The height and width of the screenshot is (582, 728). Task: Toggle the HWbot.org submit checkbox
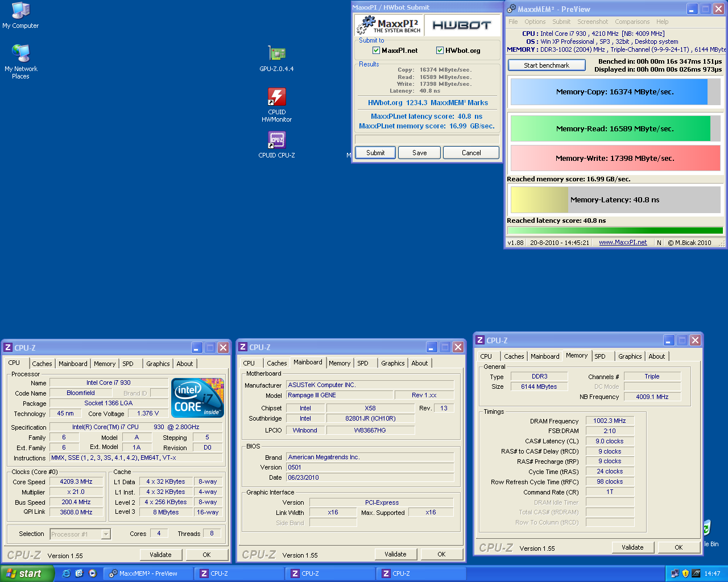coord(440,51)
